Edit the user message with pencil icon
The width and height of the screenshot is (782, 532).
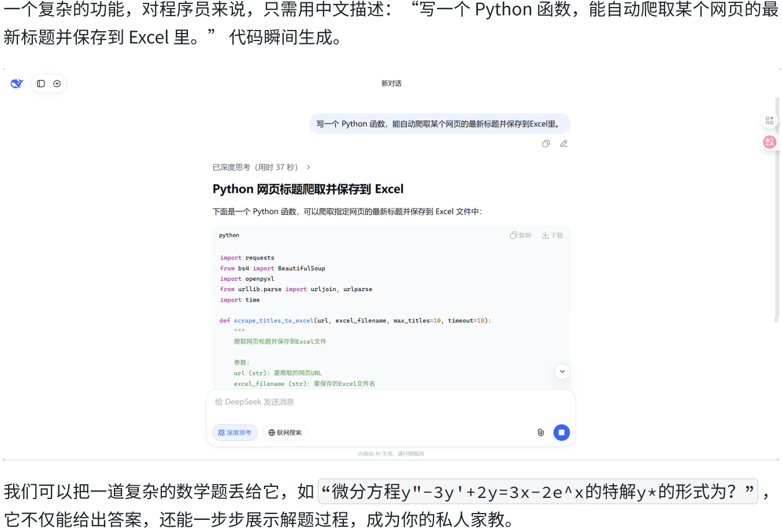pos(564,144)
